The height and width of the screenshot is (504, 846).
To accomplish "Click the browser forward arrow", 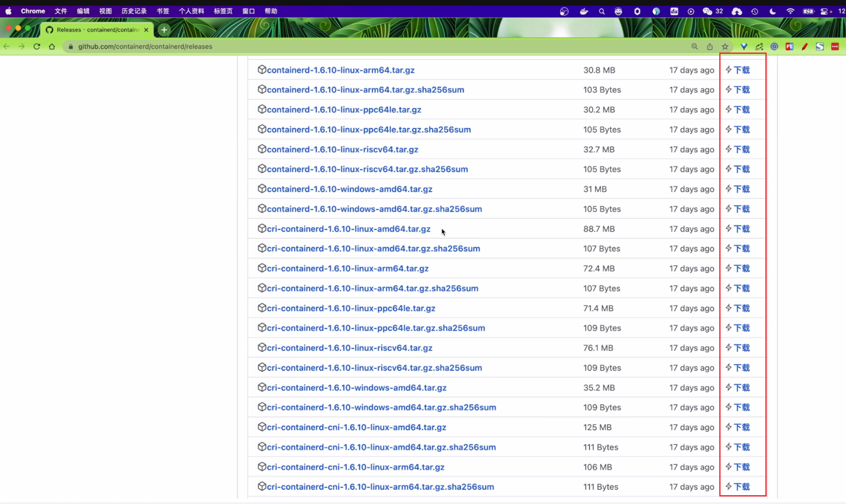I will [21, 46].
